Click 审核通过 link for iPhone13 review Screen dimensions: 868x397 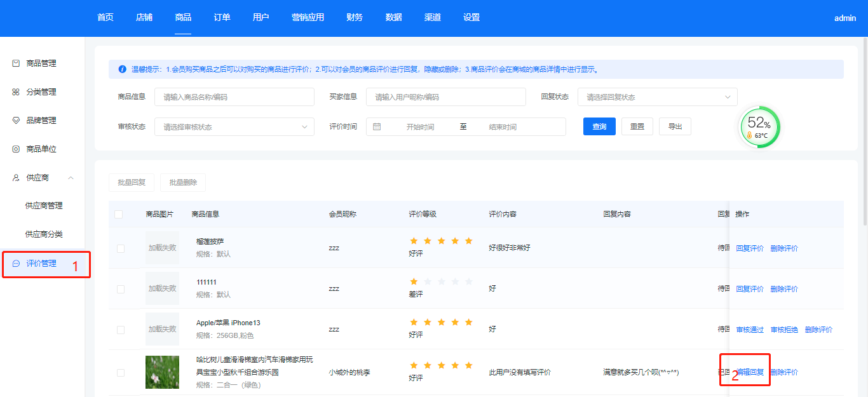(x=750, y=330)
